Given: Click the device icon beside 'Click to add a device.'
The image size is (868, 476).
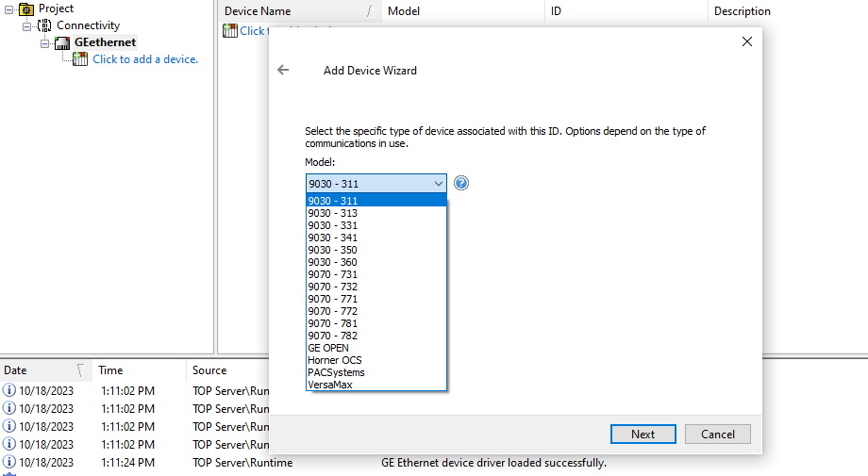Looking at the screenshot, I should (80, 59).
